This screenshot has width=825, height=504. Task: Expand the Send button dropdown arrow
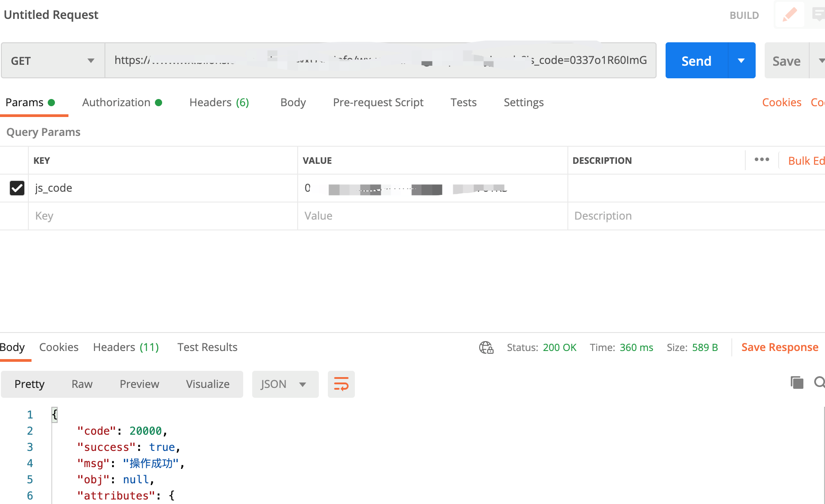coord(741,61)
